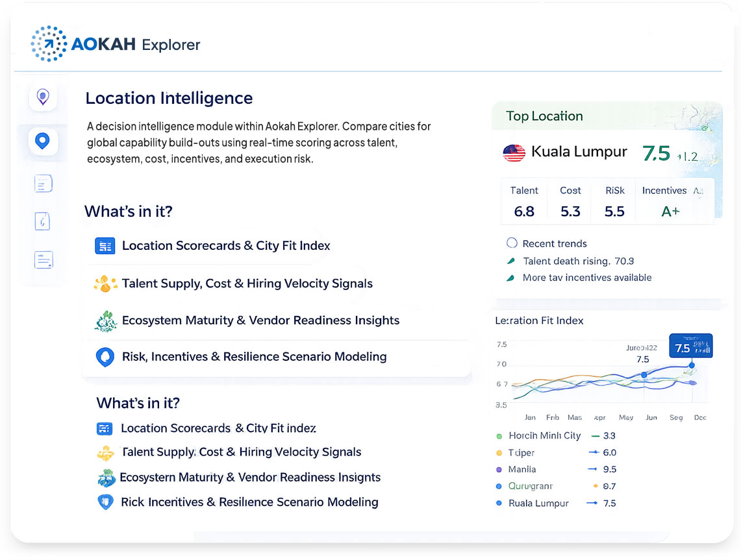
Task: Click the Manila purple legend dot
Action: [499, 470]
